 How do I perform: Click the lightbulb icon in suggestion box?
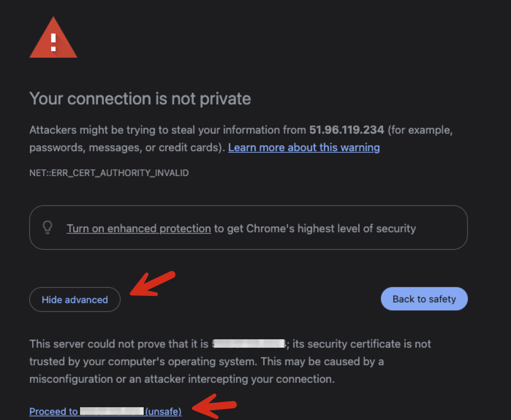[x=48, y=227]
